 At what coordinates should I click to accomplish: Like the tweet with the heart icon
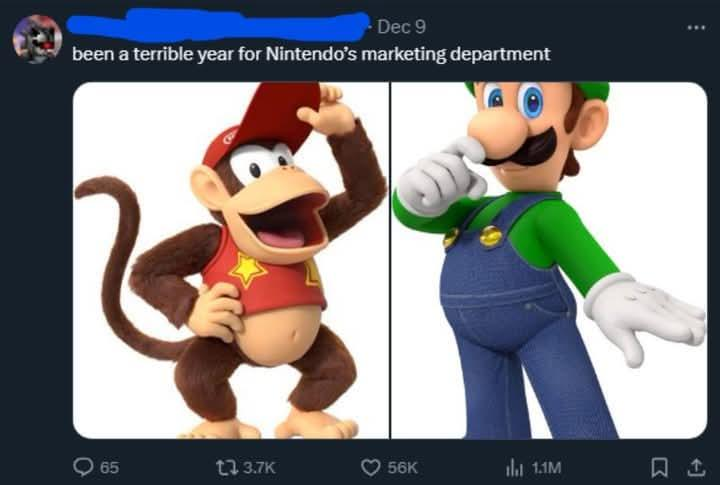[x=371, y=468]
